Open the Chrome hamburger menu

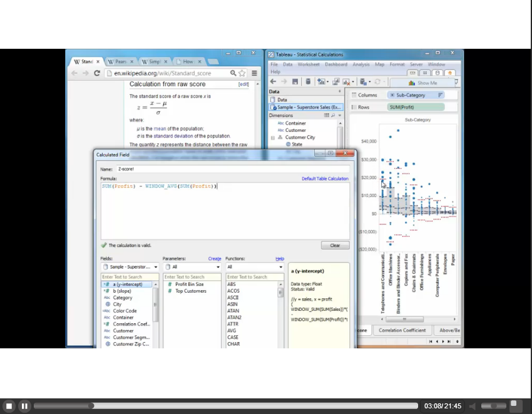(255, 73)
